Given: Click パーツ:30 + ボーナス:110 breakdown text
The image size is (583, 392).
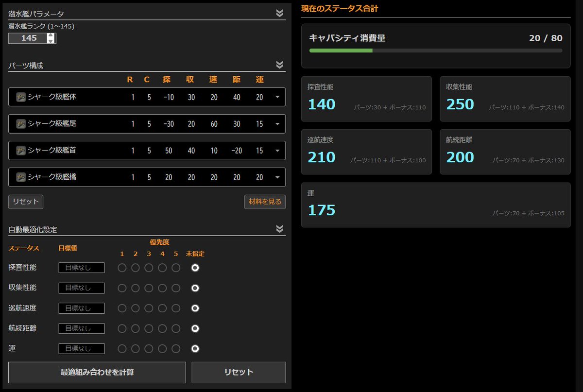Looking at the screenshot, I should (390, 107).
